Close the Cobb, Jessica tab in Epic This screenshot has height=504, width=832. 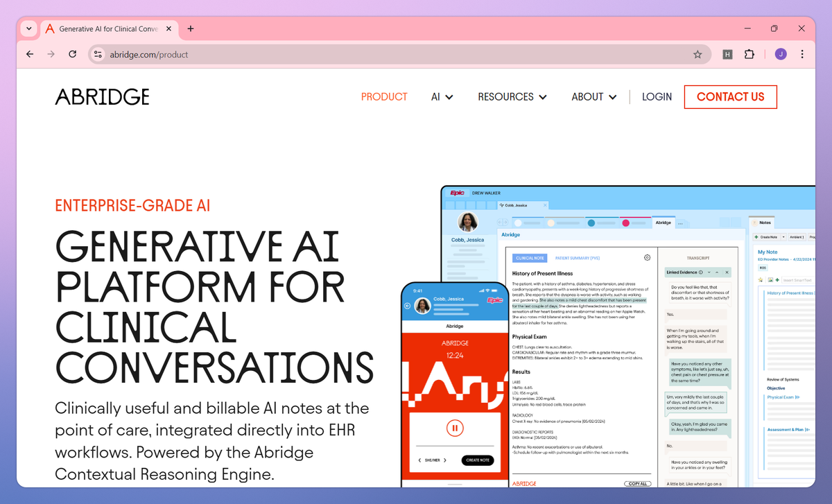tap(545, 205)
